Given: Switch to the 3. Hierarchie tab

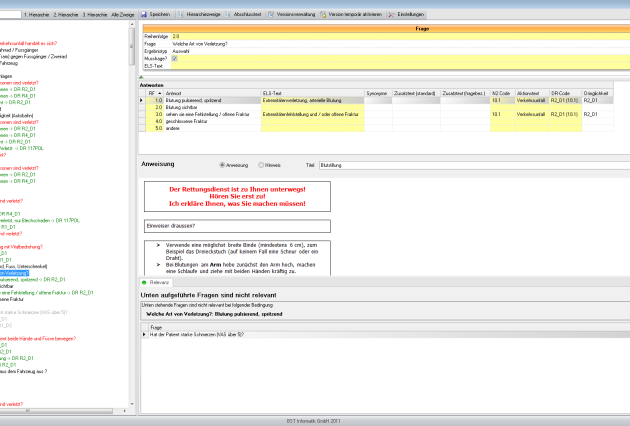Looking at the screenshot, I should tap(95, 14).
